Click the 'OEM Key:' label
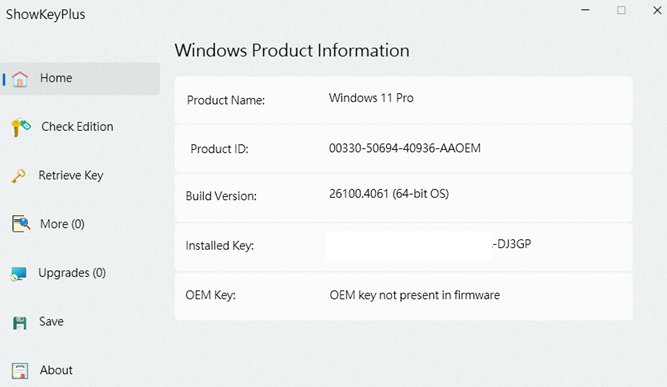The width and height of the screenshot is (667, 387). click(x=211, y=295)
